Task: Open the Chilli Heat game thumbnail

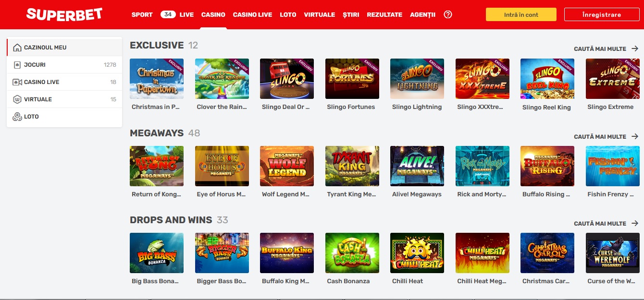Action: point(417,253)
